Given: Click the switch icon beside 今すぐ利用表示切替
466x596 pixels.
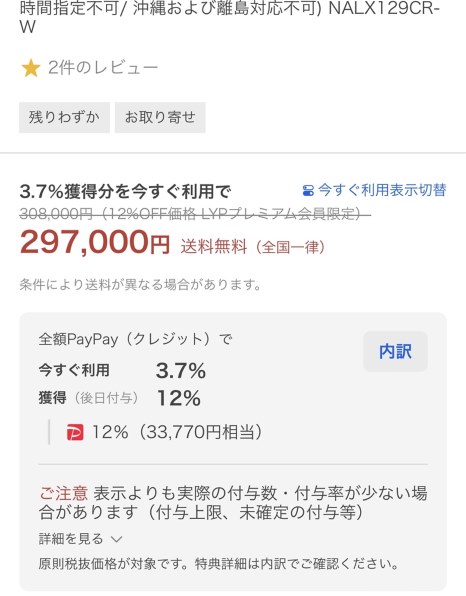Looking at the screenshot, I should (x=308, y=190).
